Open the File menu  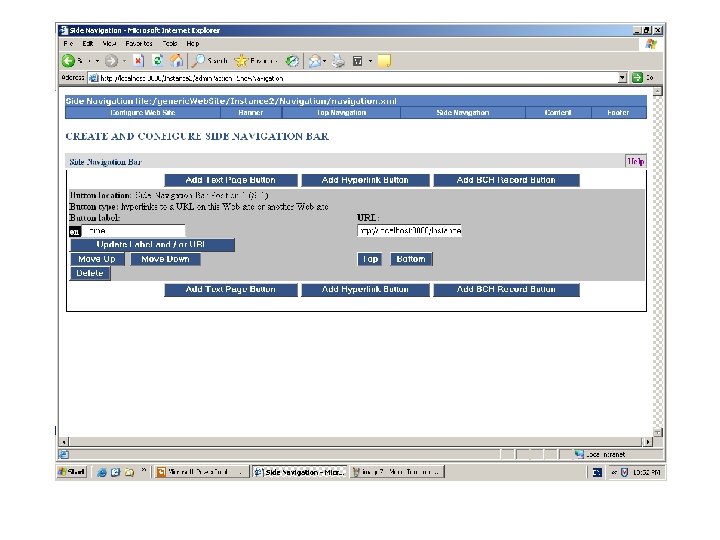coord(68,44)
